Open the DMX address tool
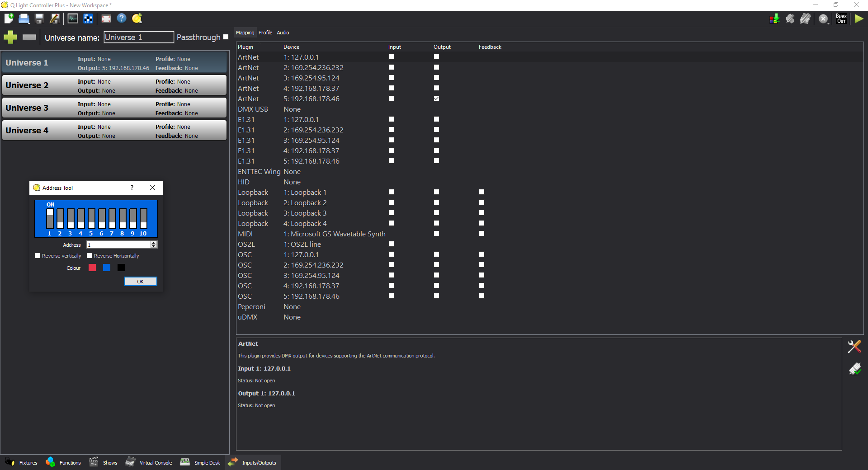 click(88, 19)
